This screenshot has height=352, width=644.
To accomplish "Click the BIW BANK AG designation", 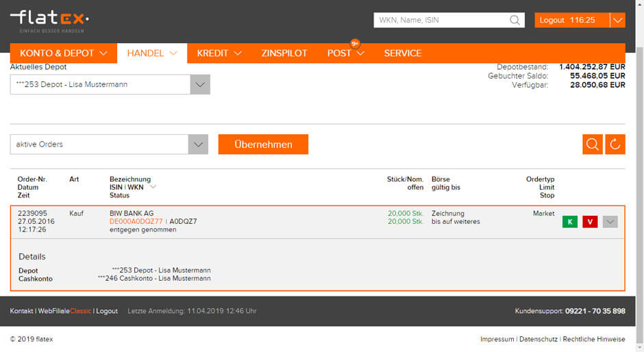I will [132, 214].
